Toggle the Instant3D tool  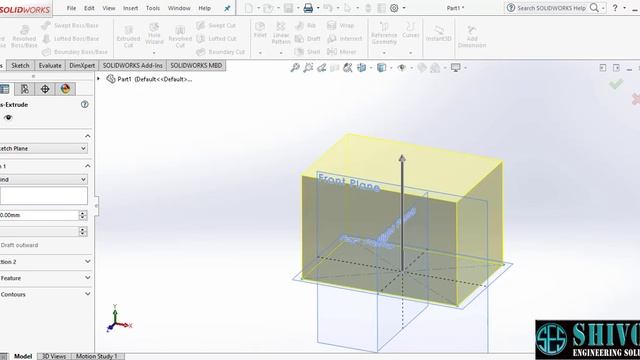(x=438, y=33)
